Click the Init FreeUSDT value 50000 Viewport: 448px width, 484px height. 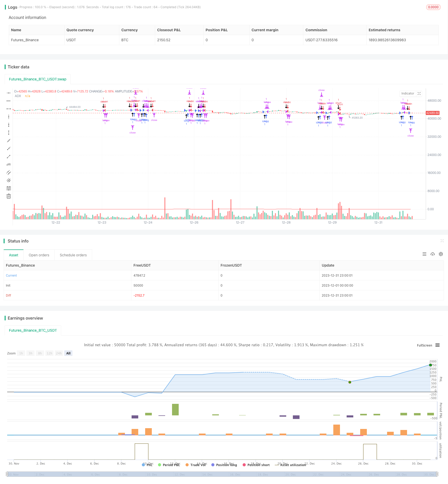(x=138, y=286)
